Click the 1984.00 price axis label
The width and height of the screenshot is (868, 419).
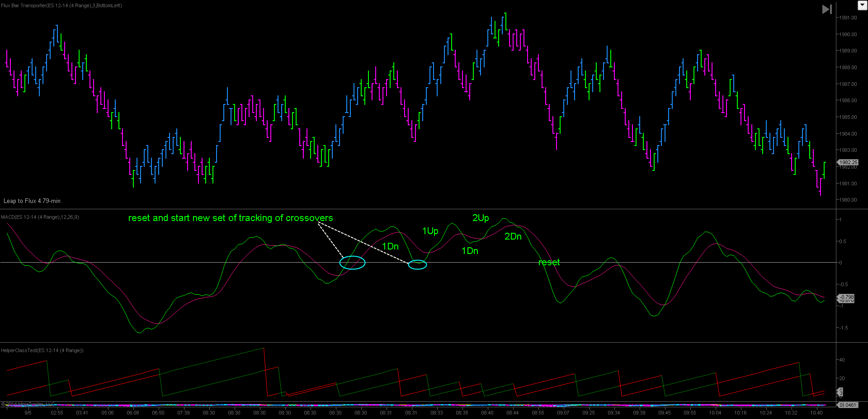(x=849, y=134)
